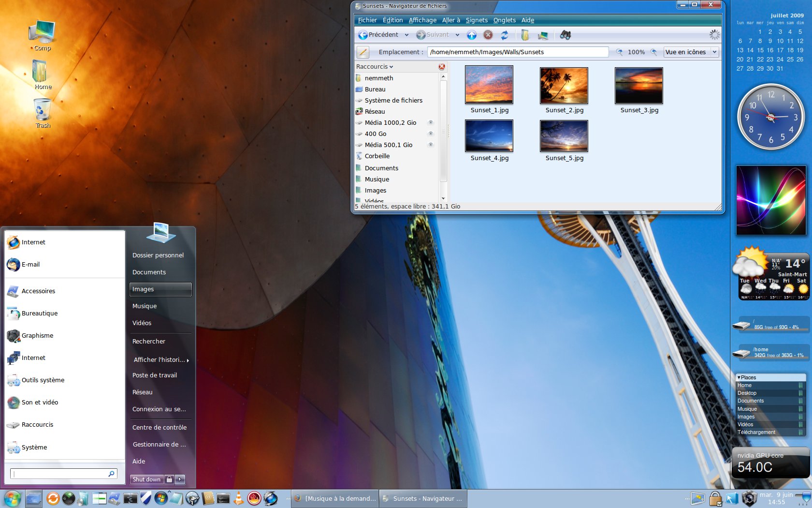This screenshot has height=508, width=812.
Task: Open Thunderbird E-mail in start menu
Action: click(x=64, y=264)
